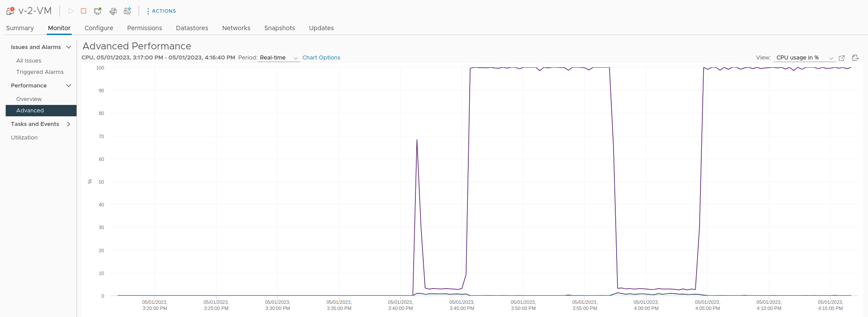
Task: Click the Take Snapshot toolbar icon
Action: tap(128, 11)
